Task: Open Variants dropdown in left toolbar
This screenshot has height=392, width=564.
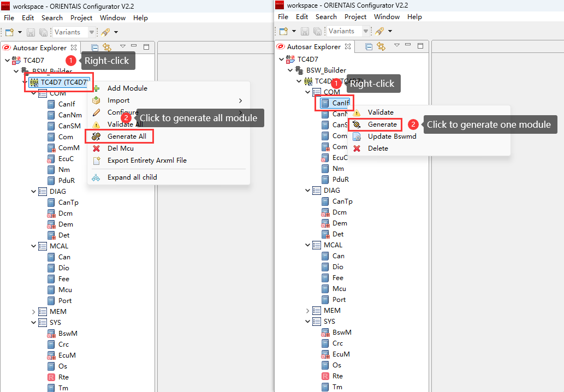Action: (91, 32)
